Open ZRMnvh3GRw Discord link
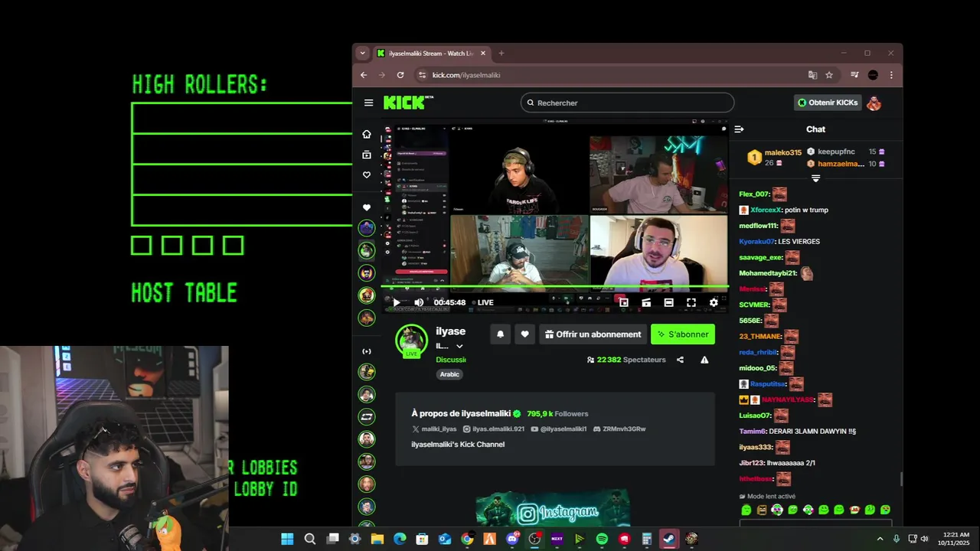Viewport: 980px width, 551px height. [x=619, y=429]
